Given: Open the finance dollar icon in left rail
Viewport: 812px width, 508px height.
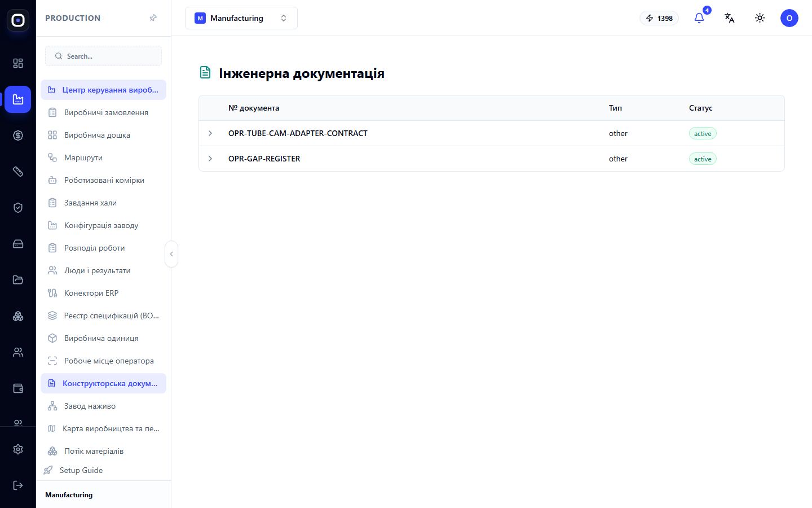Looking at the screenshot, I should click(18, 135).
